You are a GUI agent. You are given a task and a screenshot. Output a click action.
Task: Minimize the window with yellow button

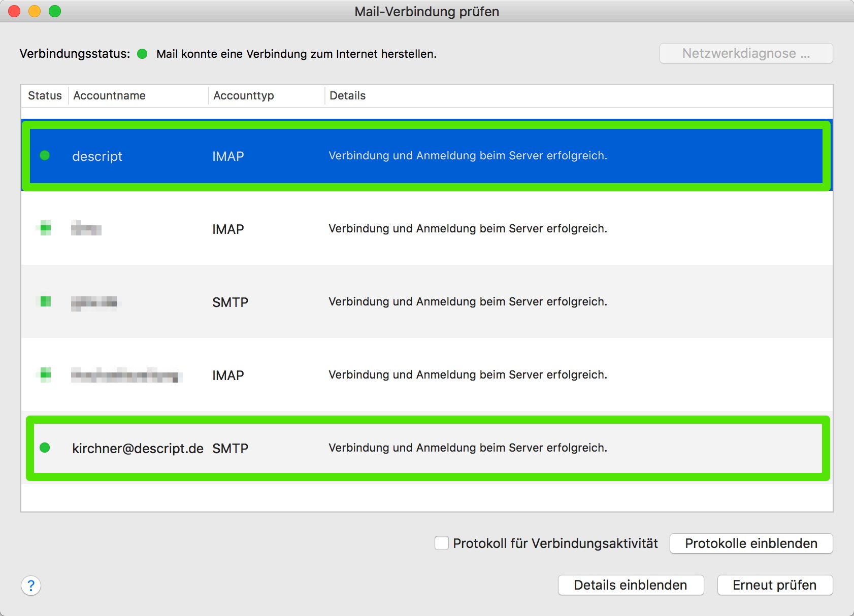point(35,11)
